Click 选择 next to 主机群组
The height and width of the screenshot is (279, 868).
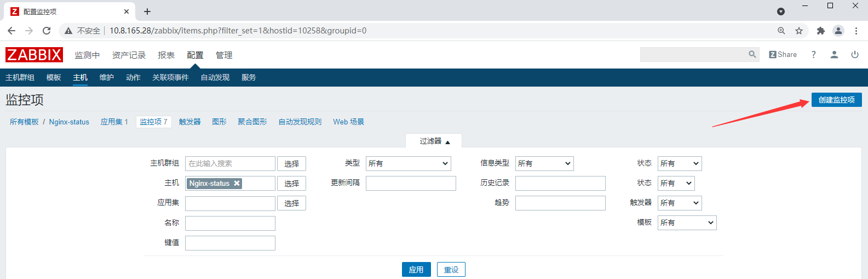pos(291,163)
